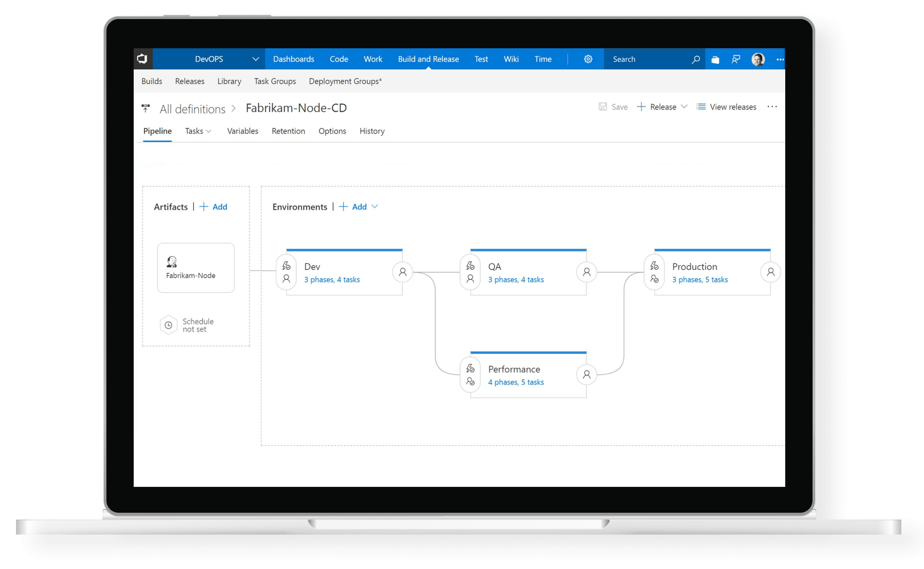Image resolution: width=924 pixels, height=569 pixels.
Task: Open QA 3 phases, 4 tasks link
Action: pyautogui.click(x=516, y=280)
